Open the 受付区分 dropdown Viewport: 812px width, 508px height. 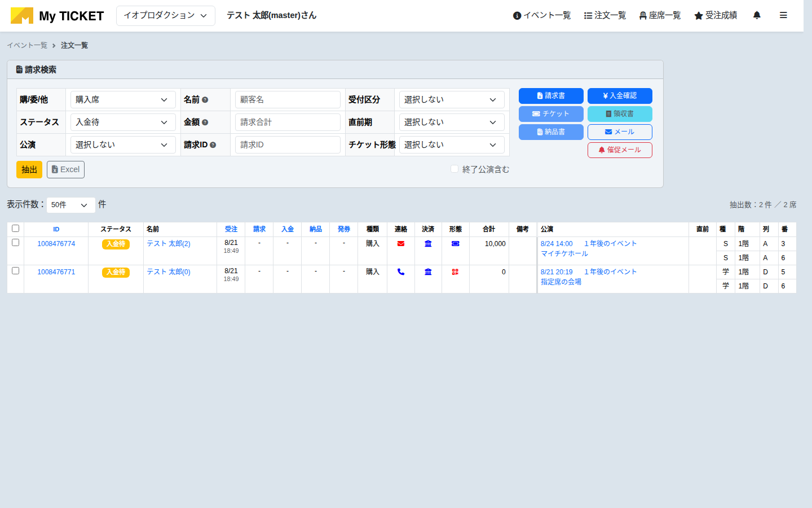click(452, 99)
